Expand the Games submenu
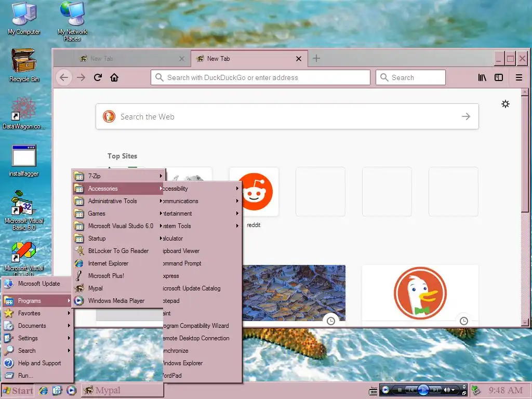Viewport: 532px width, 399px height. pos(118,214)
